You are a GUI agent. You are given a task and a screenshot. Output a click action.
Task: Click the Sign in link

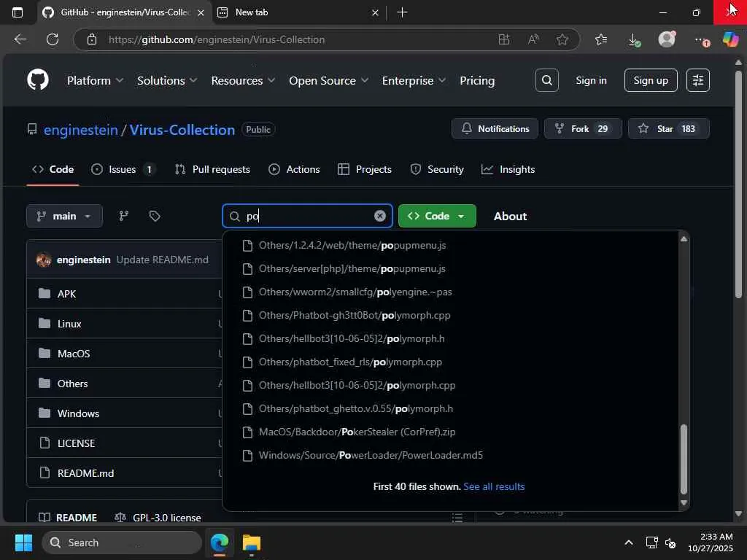tap(591, 80)
